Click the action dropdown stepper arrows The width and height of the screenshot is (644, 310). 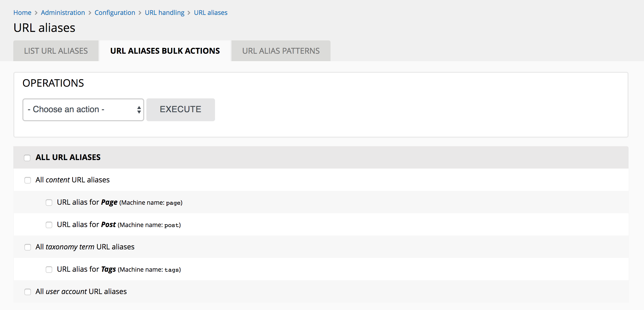tap(139, 109)
